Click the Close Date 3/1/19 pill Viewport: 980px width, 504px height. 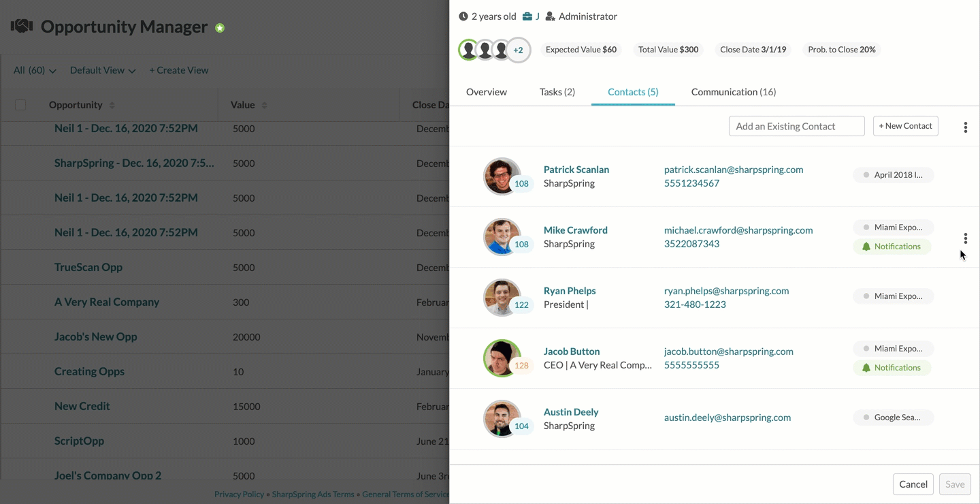pos(753,50)
